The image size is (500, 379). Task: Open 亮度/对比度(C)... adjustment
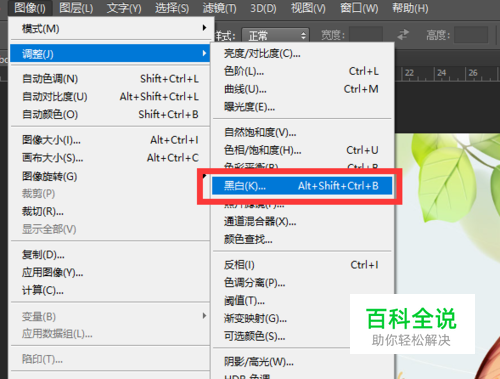(302, 53)
